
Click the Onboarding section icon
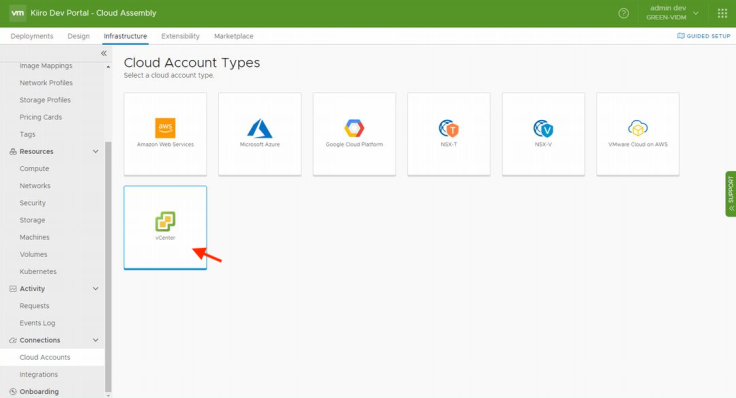click(13, 391)
